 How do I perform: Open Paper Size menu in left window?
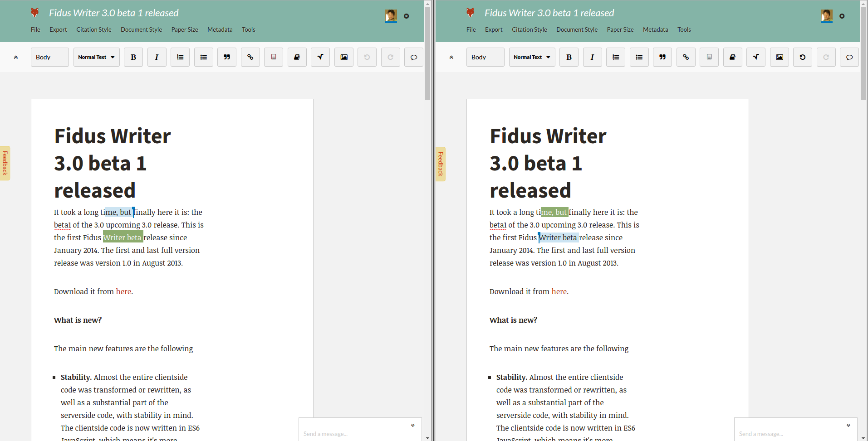(x=185, y=29)
